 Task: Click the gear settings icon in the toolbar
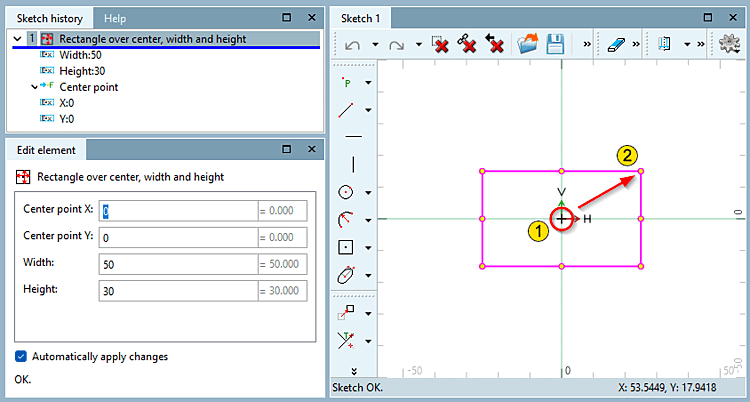(x=729, y=44)
